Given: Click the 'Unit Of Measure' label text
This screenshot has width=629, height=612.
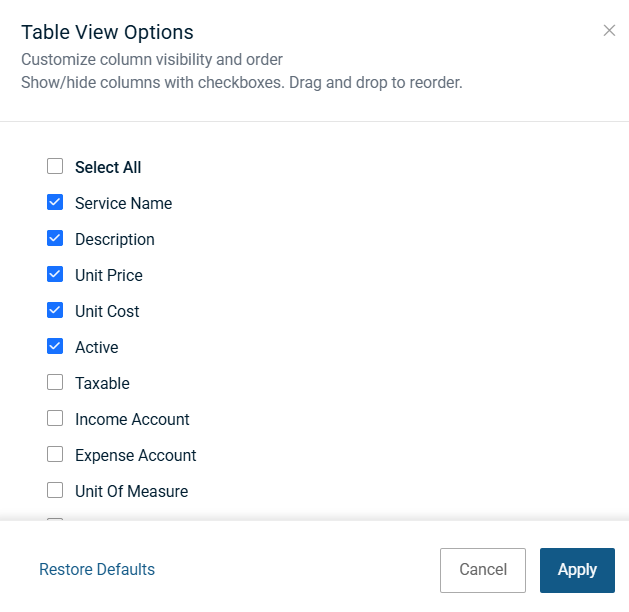Looking at the screenshot, I should (x=131, y=492).
